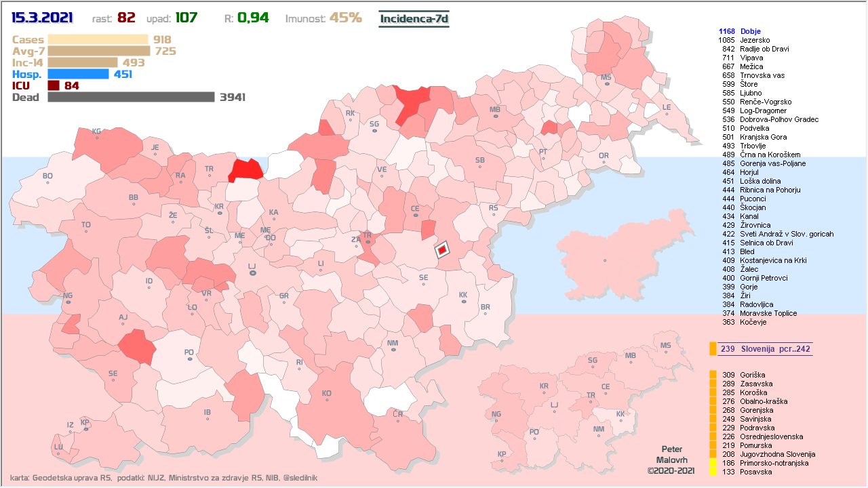Click the Novo mesto (NM) map marker
This screenshot has width=868, height=488.
click(393, 350)
